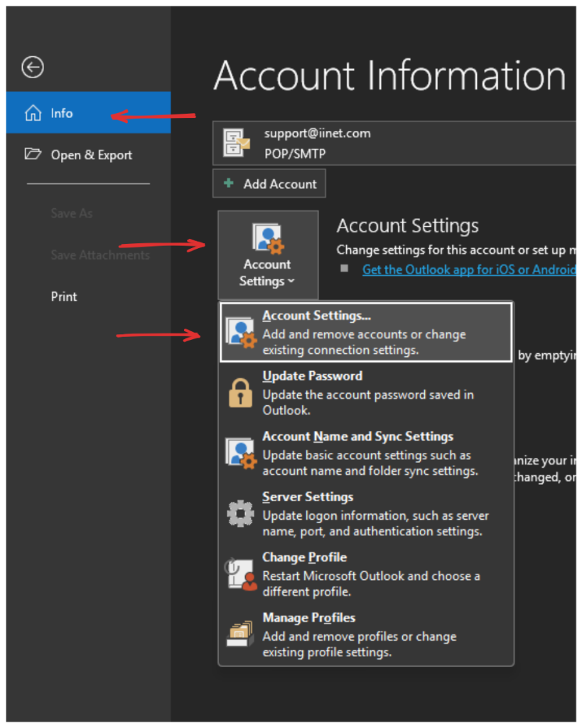This screenshot has width=582, height=728.
Task: Click the green plus icon on Add Account
Action: [228, 183]
